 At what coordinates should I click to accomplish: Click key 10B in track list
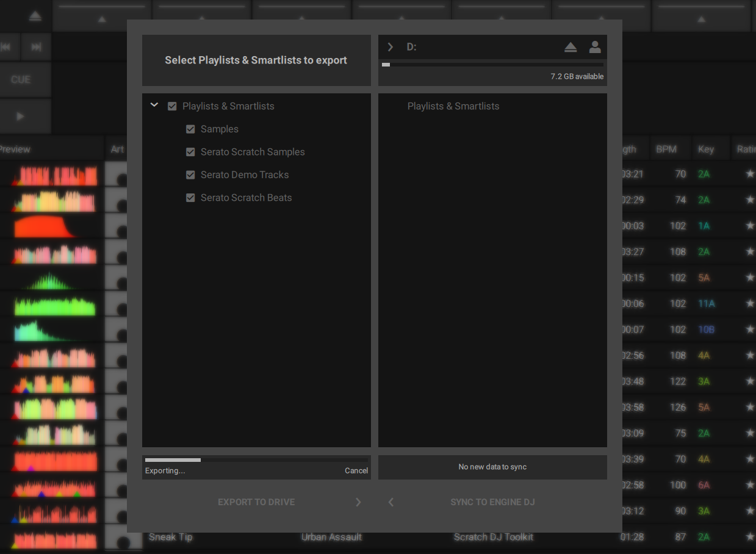coord(707,329)
